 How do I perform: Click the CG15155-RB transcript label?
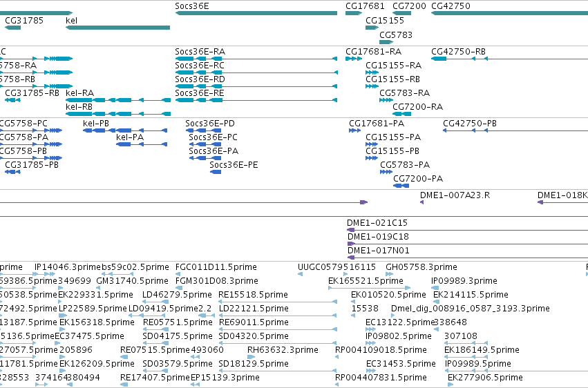pos(393,79)
